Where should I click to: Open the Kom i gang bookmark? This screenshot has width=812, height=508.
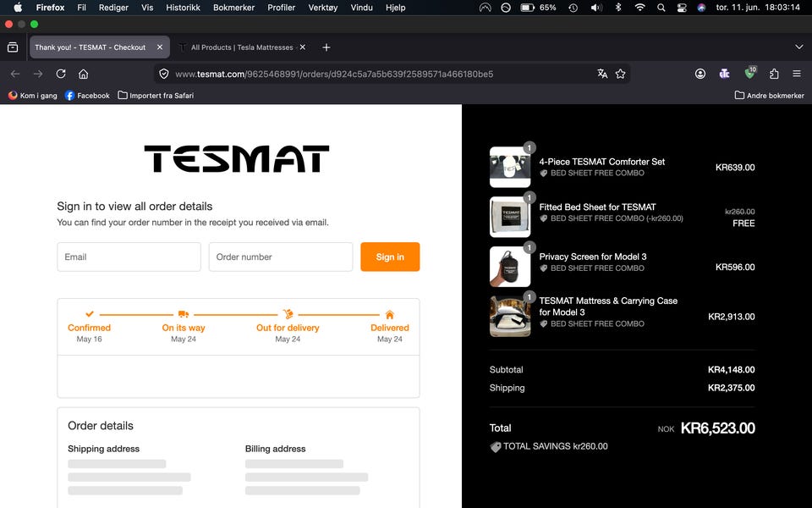[x=33, y=96]
